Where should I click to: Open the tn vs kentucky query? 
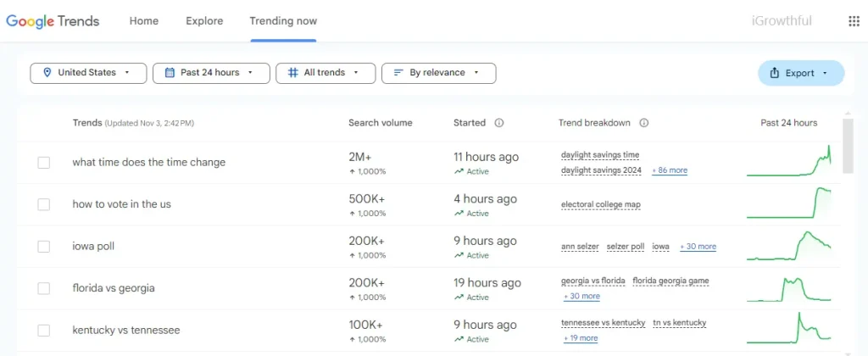coord(680,323)
